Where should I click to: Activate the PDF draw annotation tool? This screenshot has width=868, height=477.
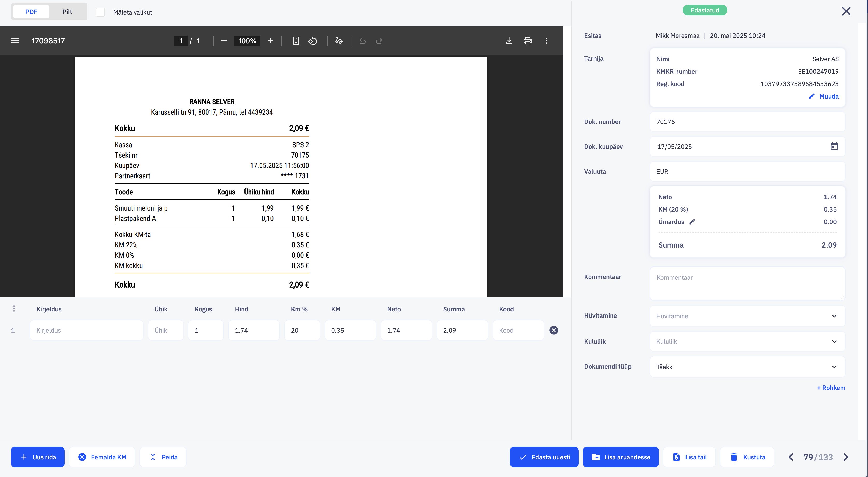(x=339, y=41)
